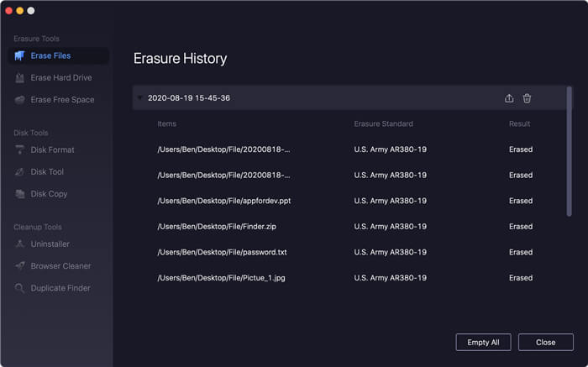This screenshot has height=367, width=588.
Task: Close the window with red button
Action: (9, 10)
